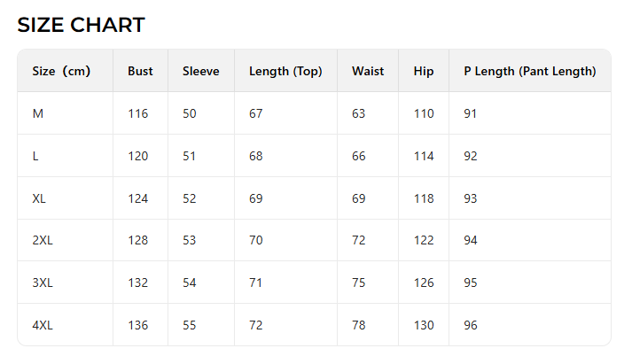Click the Waist column header
This screenshot has width=632, height=364.
pyautogui.click(x=368, y=71)
